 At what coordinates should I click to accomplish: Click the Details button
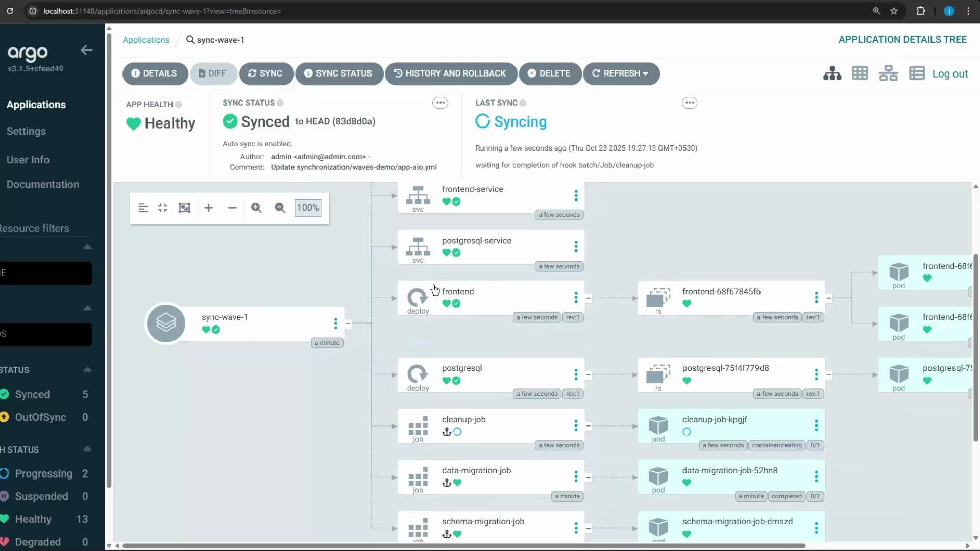(155, 73)
